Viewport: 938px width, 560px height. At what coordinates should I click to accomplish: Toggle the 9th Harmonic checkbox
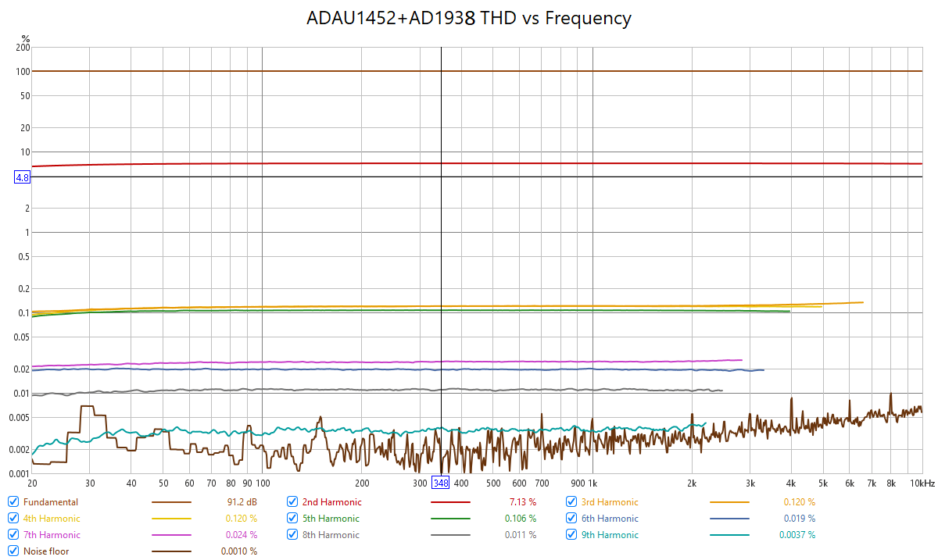pos(571,535)
